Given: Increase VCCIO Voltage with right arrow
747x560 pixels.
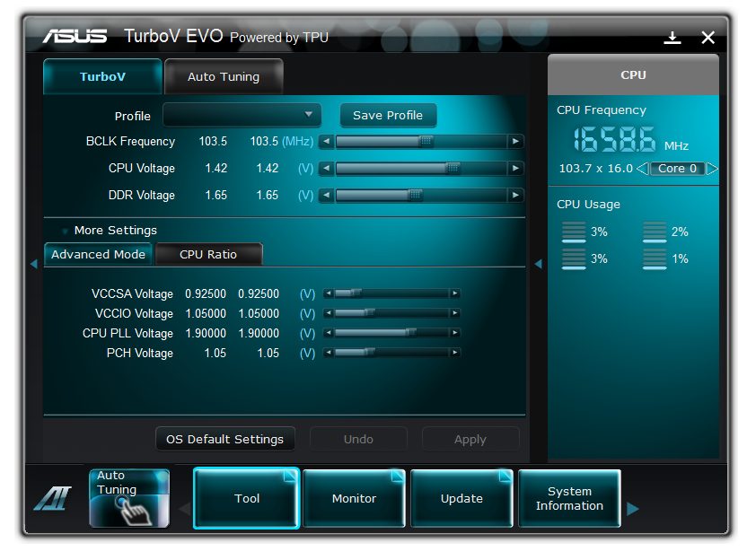Looking at the screenshot, I should 455,313.
